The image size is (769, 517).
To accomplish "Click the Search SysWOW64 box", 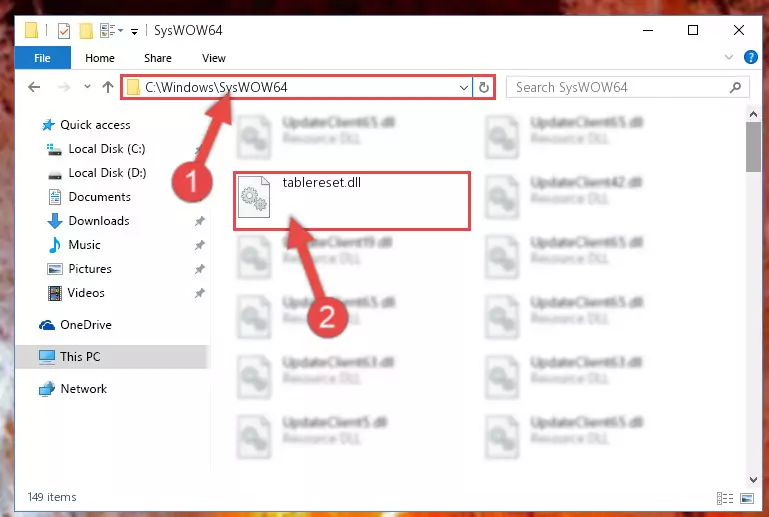I will pos(627,88).
